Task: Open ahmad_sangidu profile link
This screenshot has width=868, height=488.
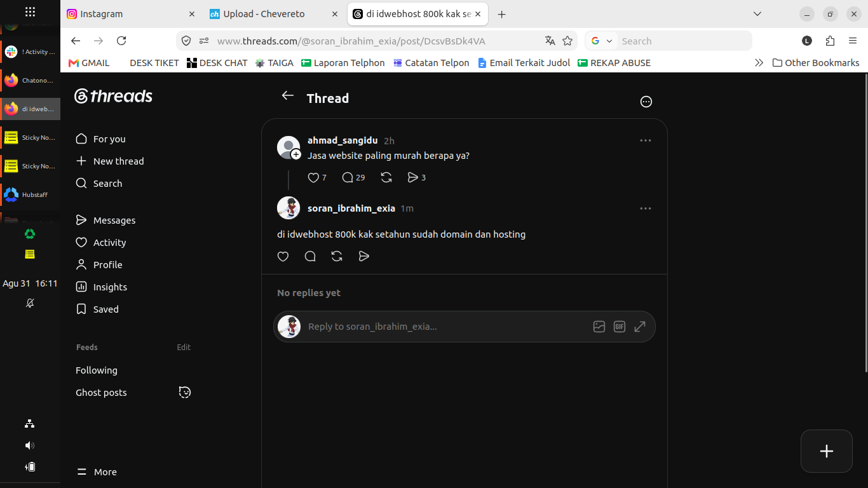Action: tap(342, 140)
